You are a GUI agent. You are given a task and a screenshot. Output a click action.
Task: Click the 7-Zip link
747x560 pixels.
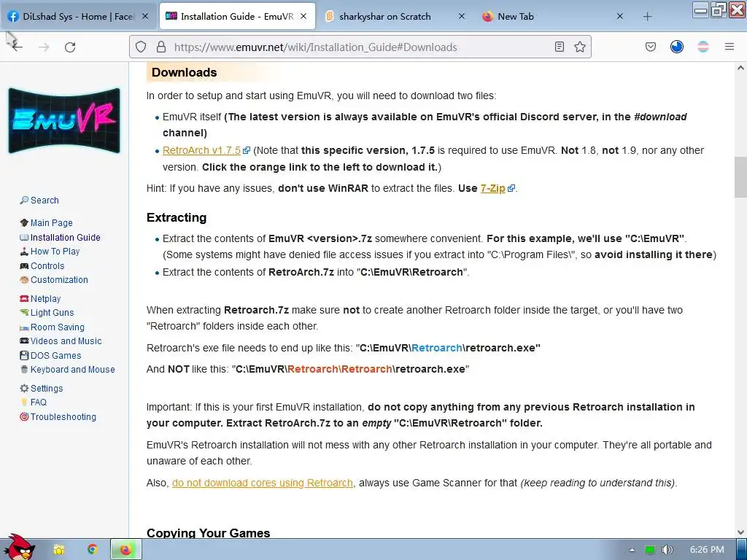coord(492,188)
